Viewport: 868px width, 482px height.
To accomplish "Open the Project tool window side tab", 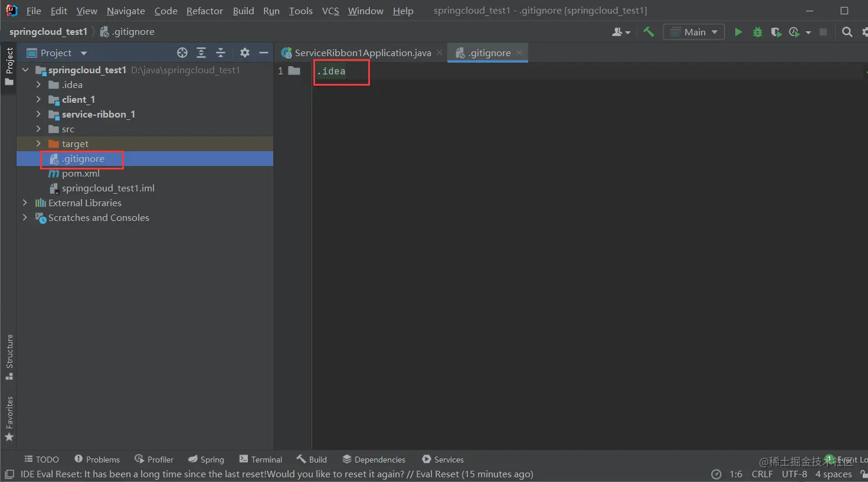I will point(9,66).
